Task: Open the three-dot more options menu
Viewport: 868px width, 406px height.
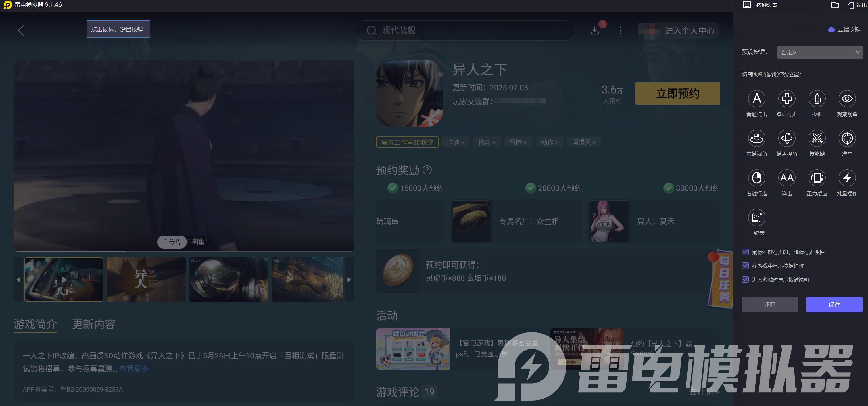Action: 620,31
